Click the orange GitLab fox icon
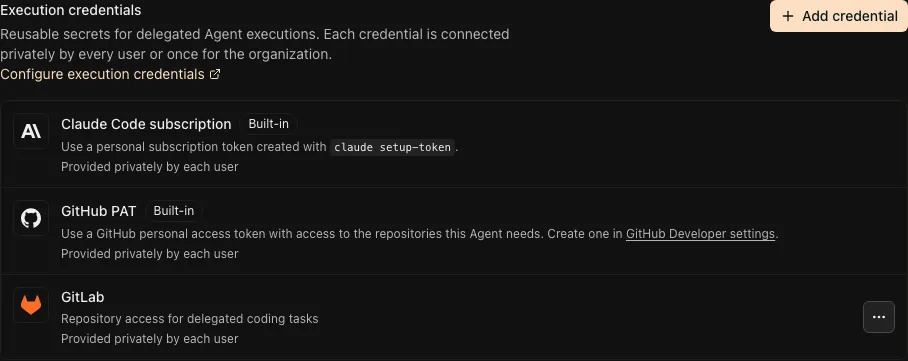Image resolution: width=908 pixels, height=361 pixels. pos(31,305)
